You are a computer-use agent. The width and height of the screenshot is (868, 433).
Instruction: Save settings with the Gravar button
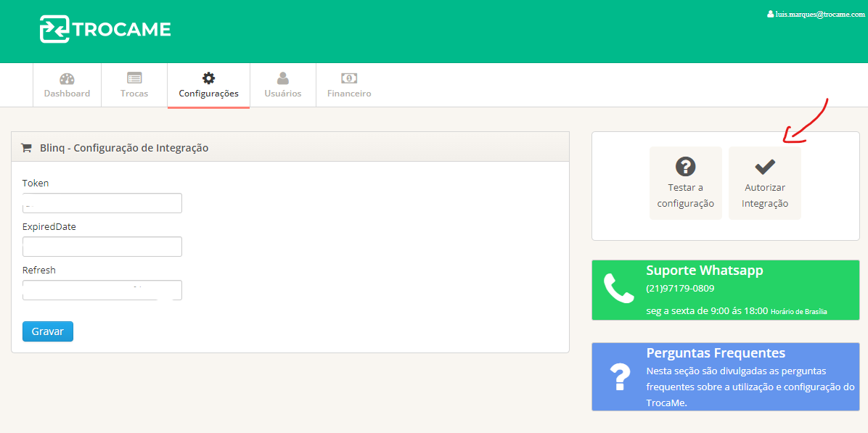tap(48, 331)
